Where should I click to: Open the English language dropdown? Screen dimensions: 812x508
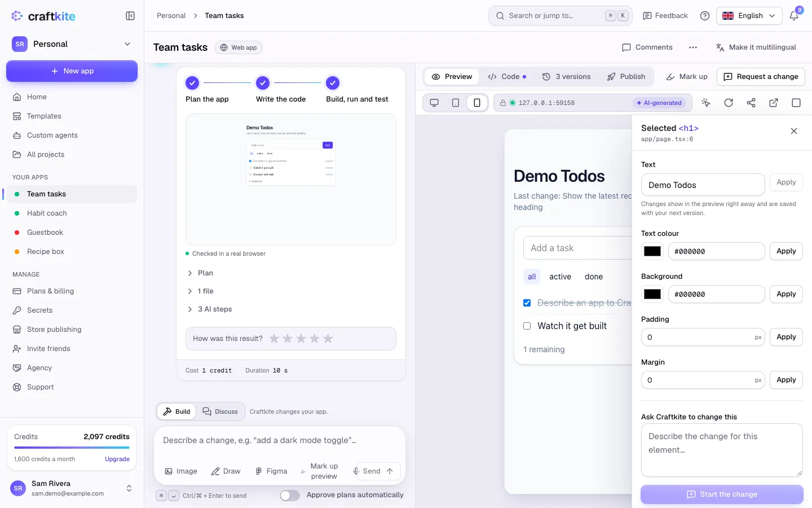coord(749,16)
